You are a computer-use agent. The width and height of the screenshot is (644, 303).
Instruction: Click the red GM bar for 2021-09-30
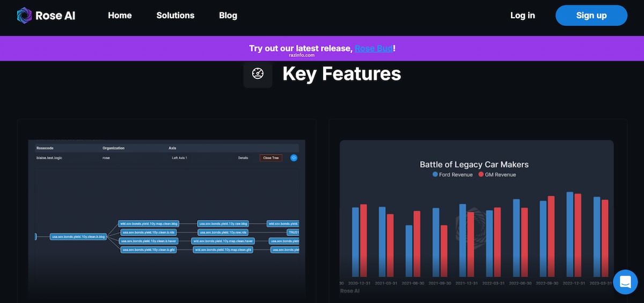[444, 251]
